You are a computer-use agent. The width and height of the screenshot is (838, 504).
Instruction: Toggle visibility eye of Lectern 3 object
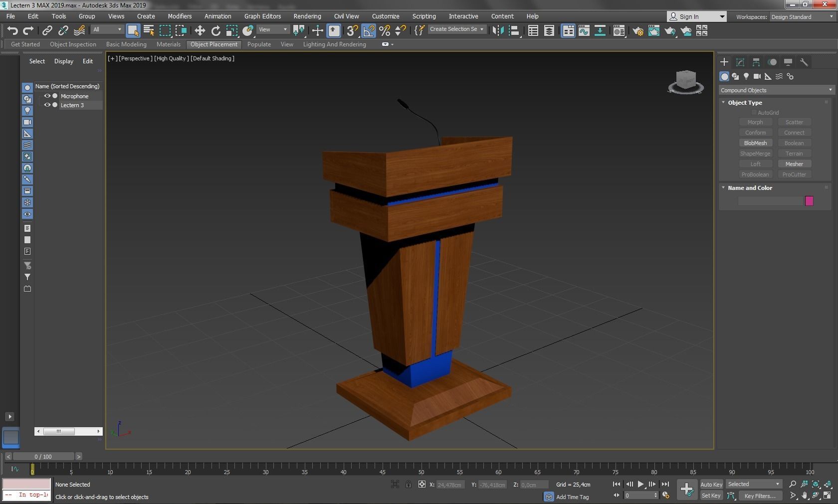pyautogui.click(x=47, y=105)
